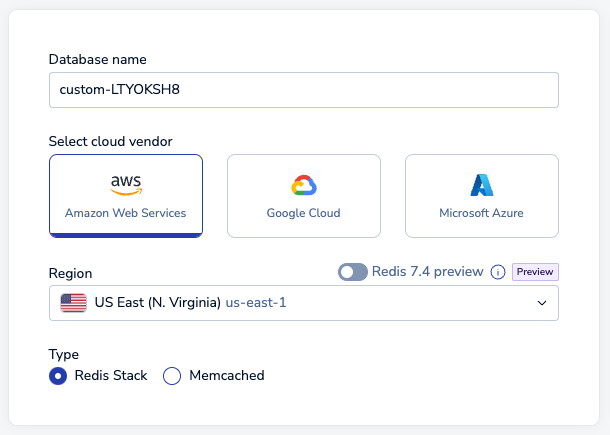Click the Database name input field

pyautogui.click(x=304, y=90)
